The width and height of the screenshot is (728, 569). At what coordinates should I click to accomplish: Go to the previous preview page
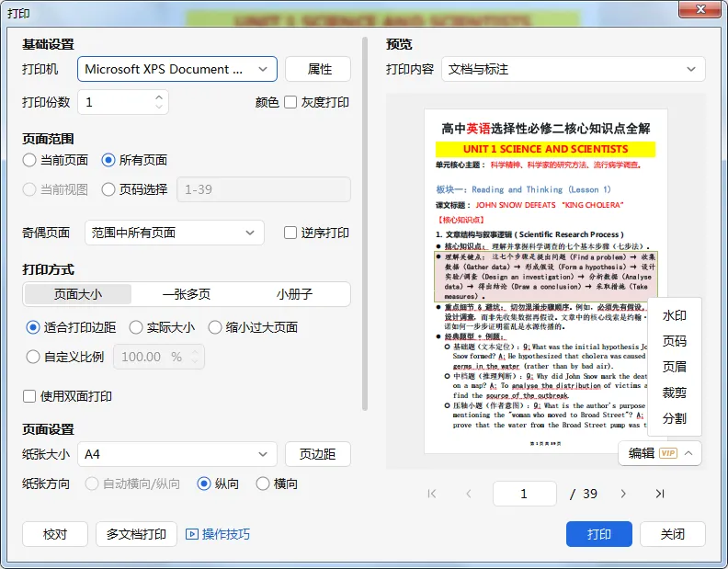[469, 494]
